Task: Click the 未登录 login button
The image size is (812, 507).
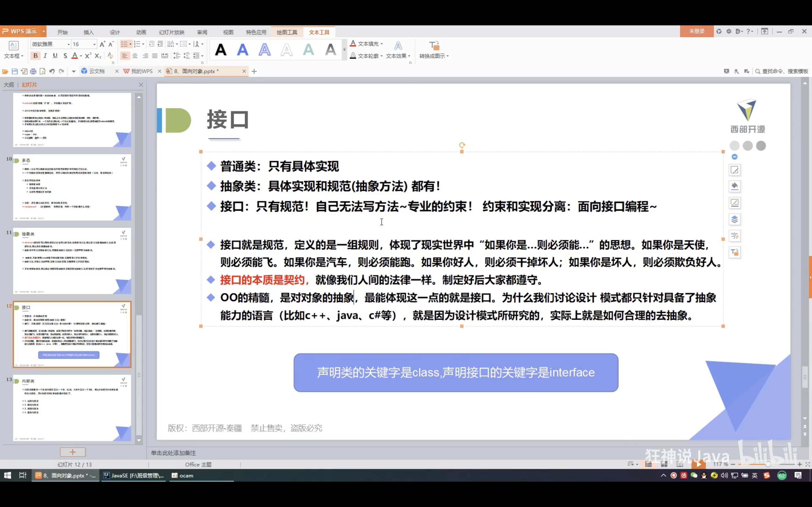Action: 697,31
